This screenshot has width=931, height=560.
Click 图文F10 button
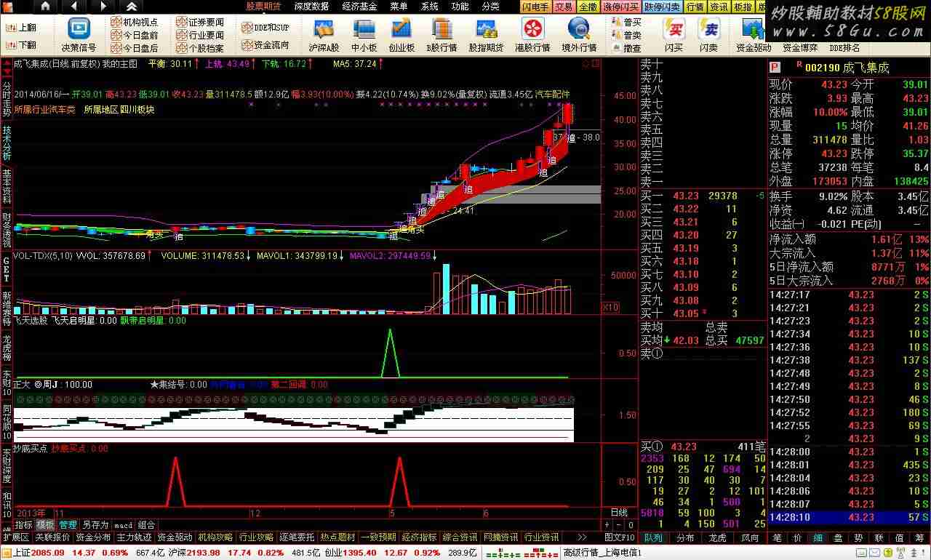click(x=620, y=537)
